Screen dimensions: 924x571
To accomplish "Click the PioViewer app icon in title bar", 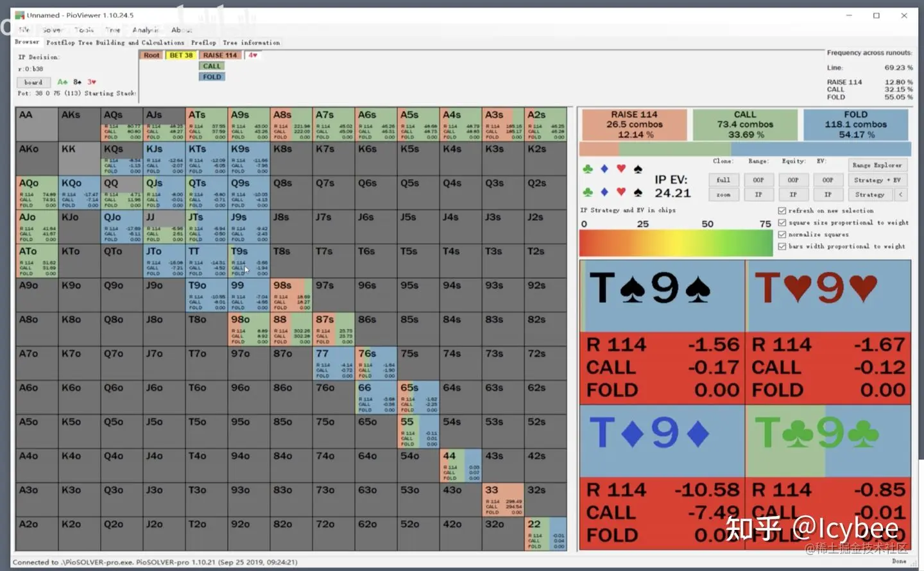I will pyautogui.click(x=19, y=15).
